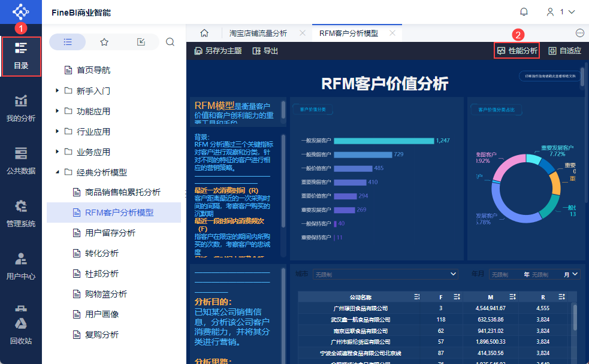Search the directory with magnifier icon

[170, 42]
